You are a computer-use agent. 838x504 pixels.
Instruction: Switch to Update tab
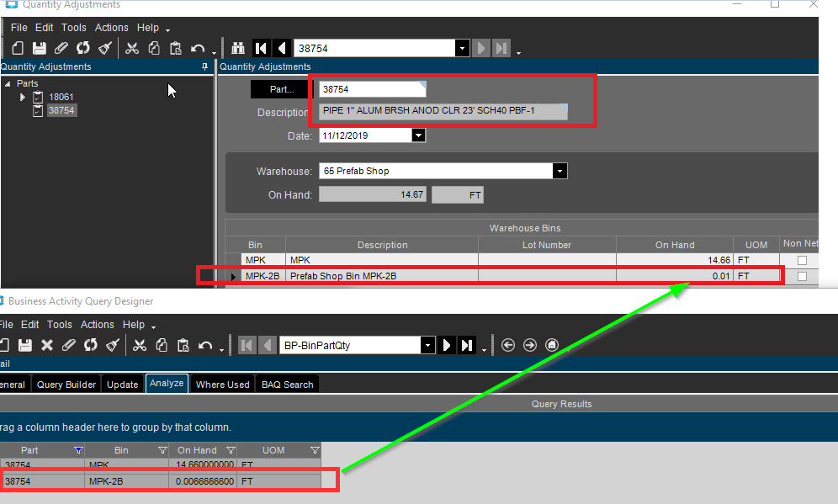pyautogui.click(x=122, y=385)
